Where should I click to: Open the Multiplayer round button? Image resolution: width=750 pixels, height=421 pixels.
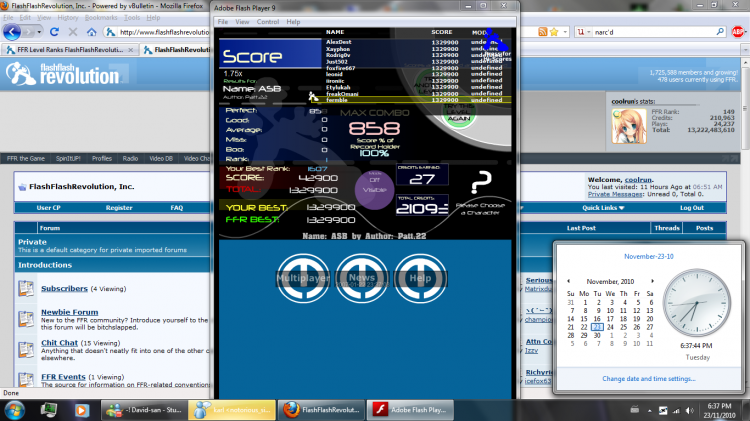pos(303,278)
